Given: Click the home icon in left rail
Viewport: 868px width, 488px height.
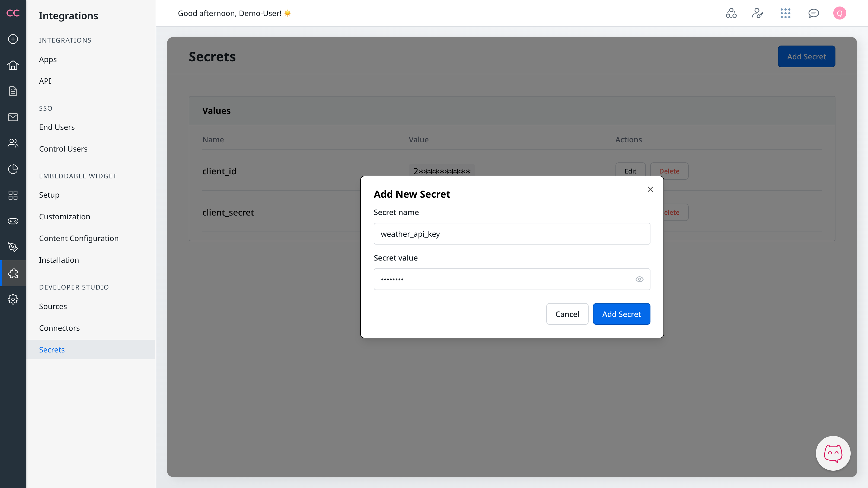Looking at the screenshot, I should tap(13, 65).
